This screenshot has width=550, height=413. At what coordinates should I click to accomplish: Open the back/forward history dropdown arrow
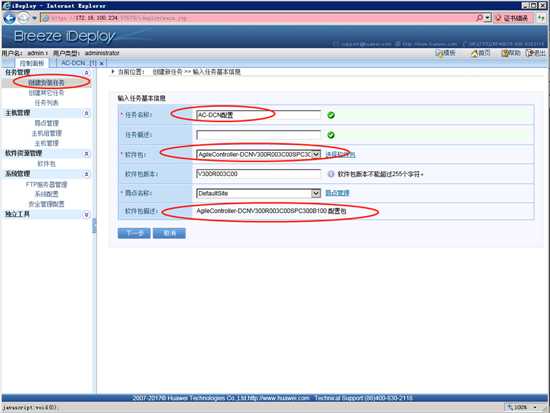[34, 18]
